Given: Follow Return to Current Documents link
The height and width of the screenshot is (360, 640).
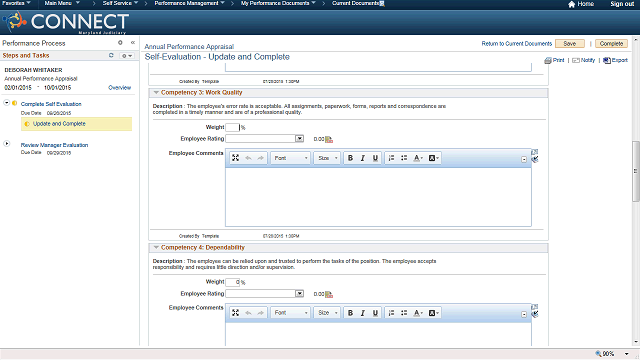Looking at the screenshot, I should click(x=516, y=44).
